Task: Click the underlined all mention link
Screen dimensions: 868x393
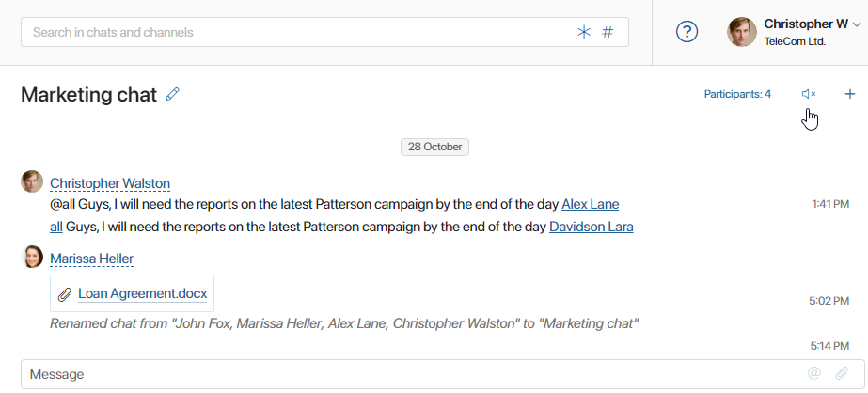Action: [x=55, y=227]
